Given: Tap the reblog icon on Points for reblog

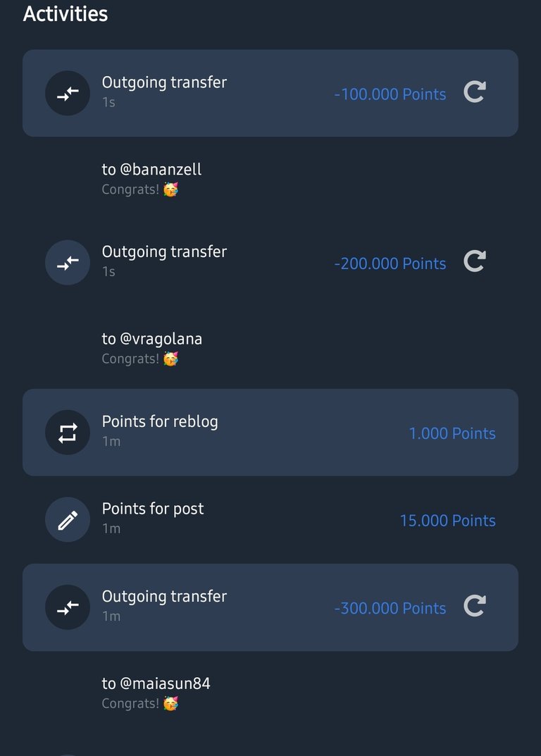Looking at the screenshot, I should coord(68,433).
